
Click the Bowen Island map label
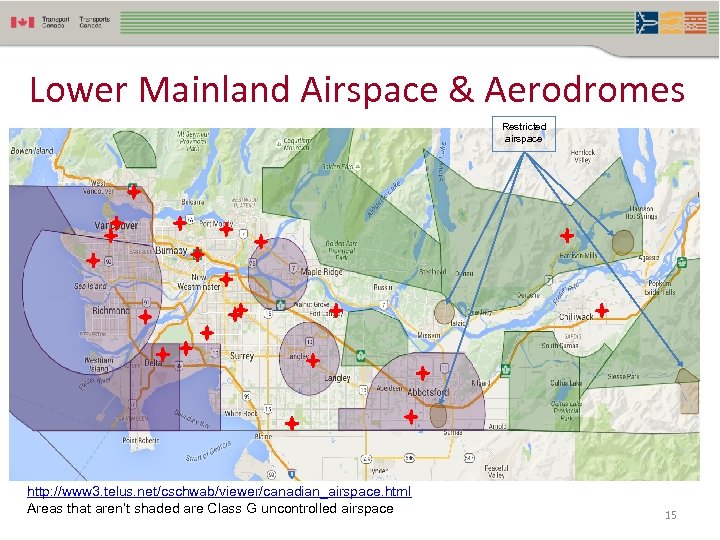coord(32,151)
